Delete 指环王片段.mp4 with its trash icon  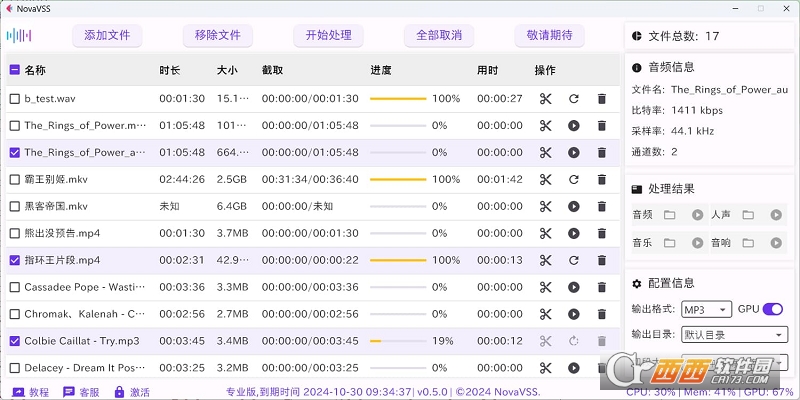pos(602,260)
